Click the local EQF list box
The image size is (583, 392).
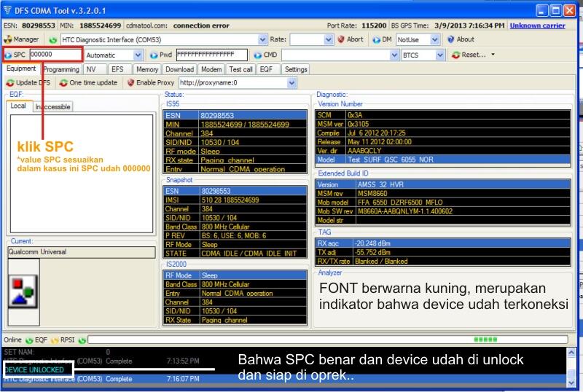[x=82, y=173]
